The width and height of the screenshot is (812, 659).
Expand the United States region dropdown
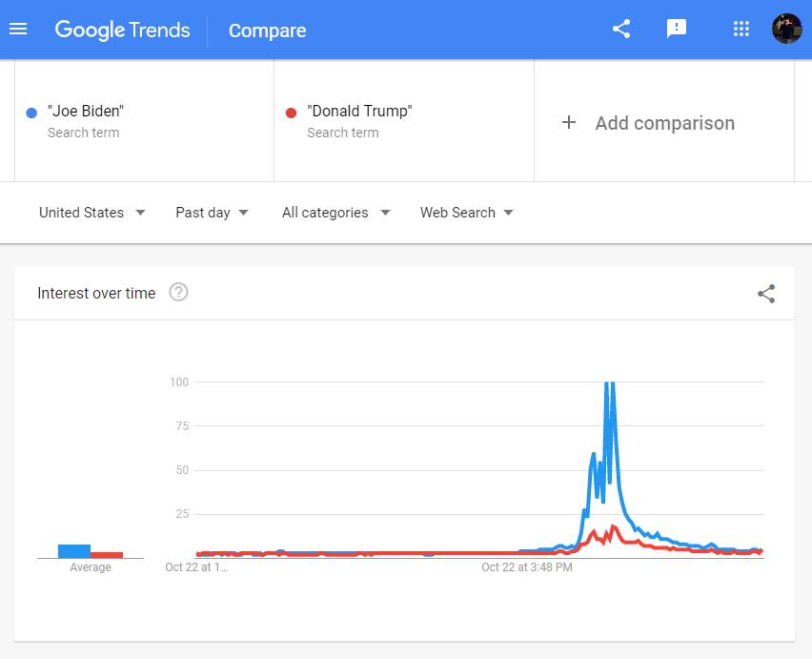click(91, 213)
